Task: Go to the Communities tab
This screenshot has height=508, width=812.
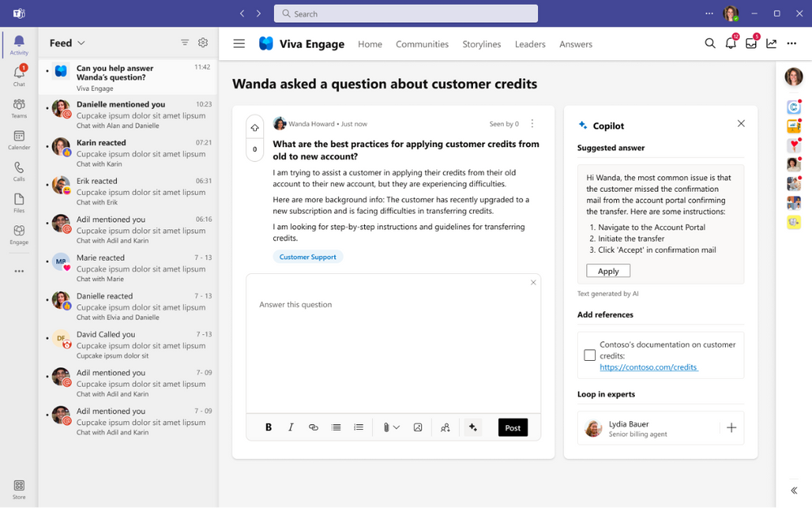Action: click(x=422, y=44)
